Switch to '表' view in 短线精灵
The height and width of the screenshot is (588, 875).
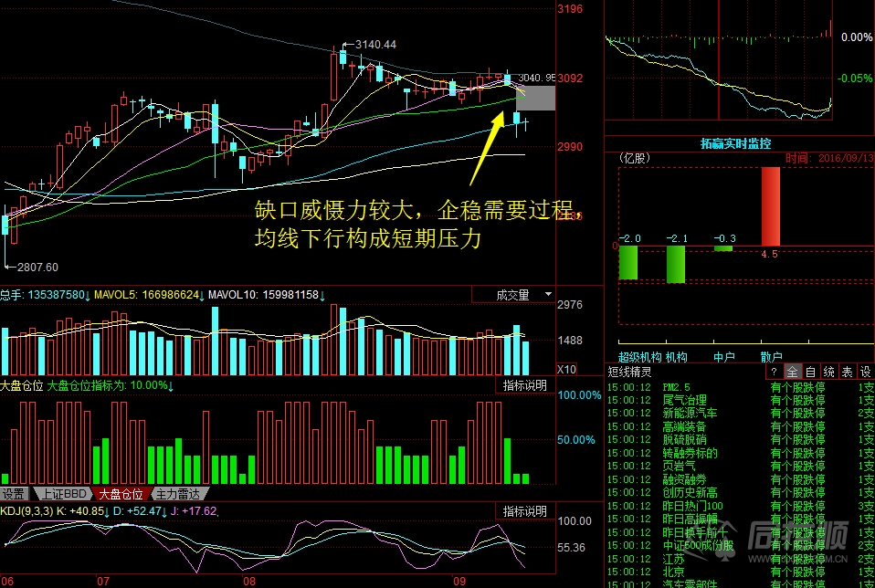pos(847,372)
